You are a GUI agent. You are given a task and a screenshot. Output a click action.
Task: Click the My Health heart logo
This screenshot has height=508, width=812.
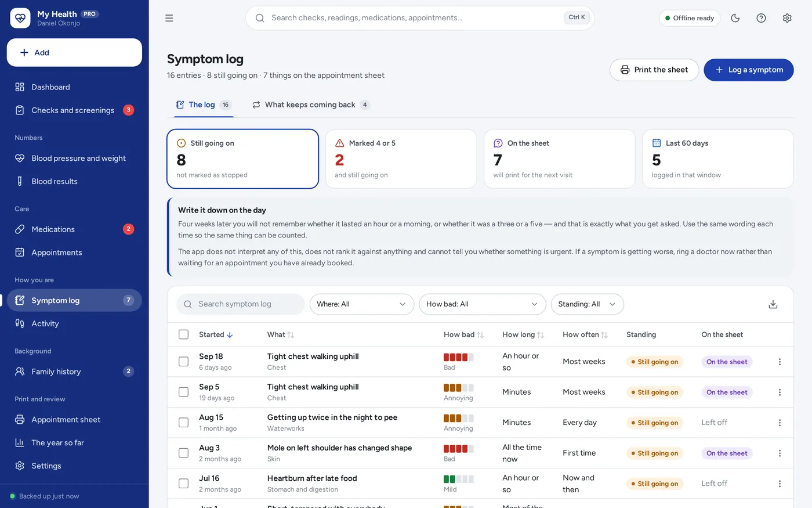(20, 18)
